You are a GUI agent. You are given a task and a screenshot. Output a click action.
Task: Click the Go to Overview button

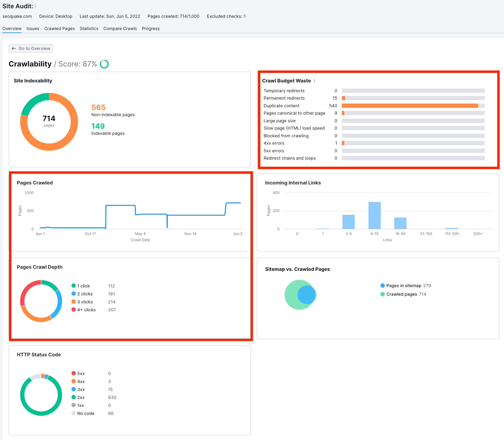31,48
